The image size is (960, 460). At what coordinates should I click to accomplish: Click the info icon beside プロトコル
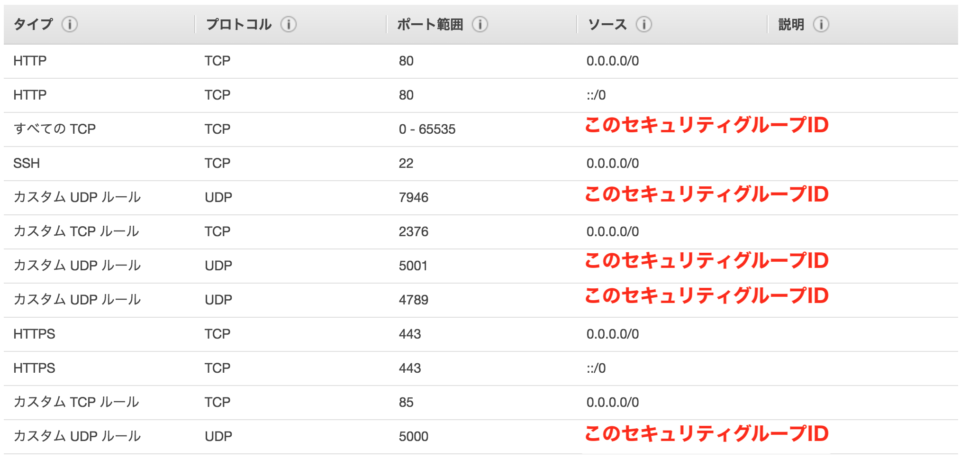tap(288, 25)
